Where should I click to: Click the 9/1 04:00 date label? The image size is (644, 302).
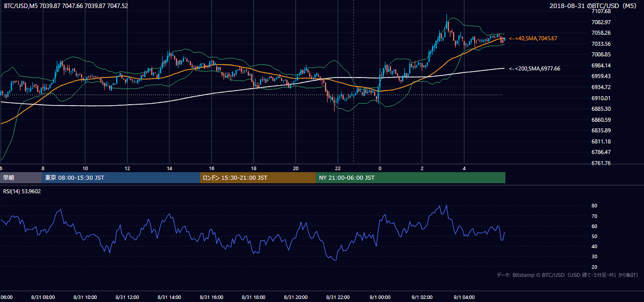coord(464,297)
